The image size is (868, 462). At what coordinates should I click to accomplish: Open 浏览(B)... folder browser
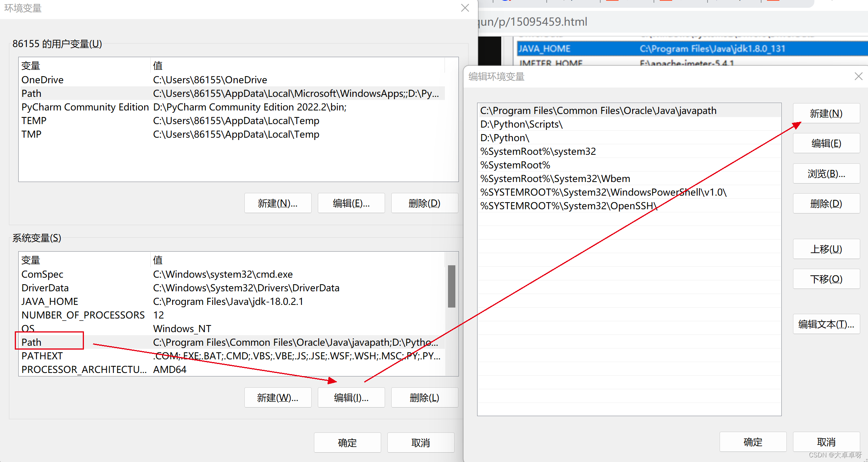coord(826,174)
